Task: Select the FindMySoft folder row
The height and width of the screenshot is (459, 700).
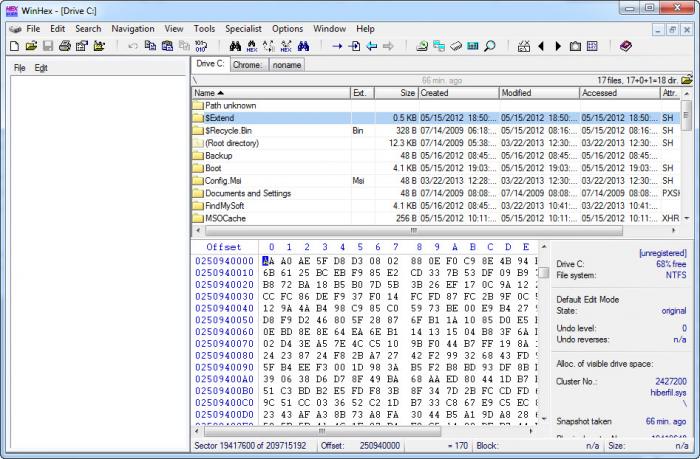Action: pyautogui.click(x=436, y=205)
